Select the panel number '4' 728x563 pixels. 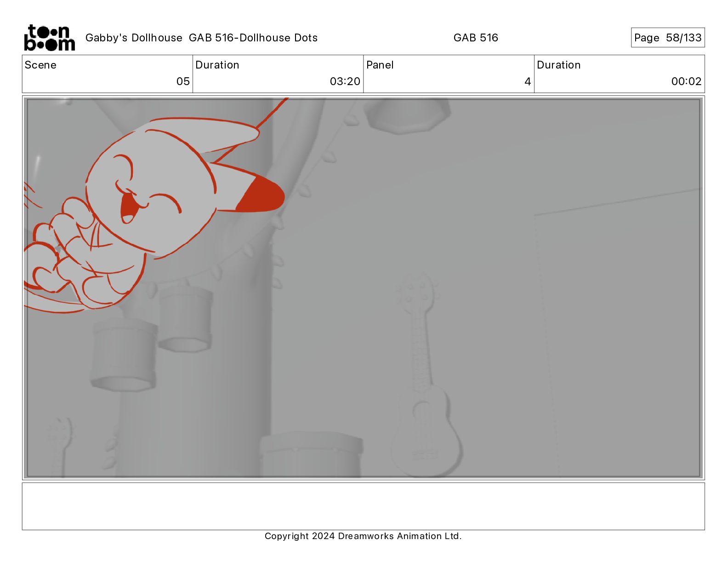point(528,81)
